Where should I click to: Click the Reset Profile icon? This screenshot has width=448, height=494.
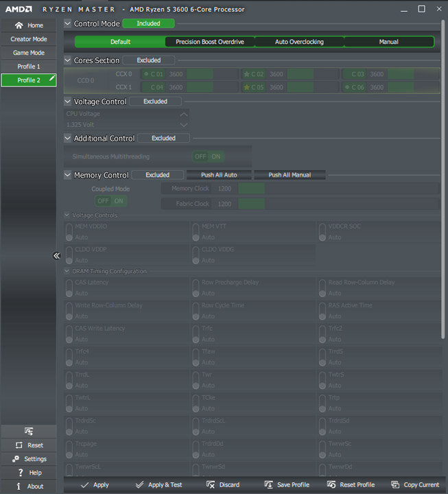(x=331, y=484)
